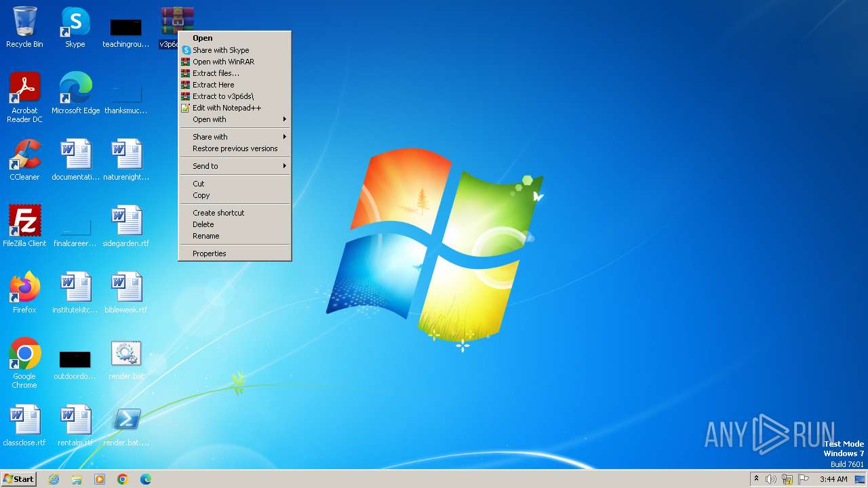Select the CCleaner desktop shortcut
This screenshot has height=488, width=868.
[x=24, y=160]
